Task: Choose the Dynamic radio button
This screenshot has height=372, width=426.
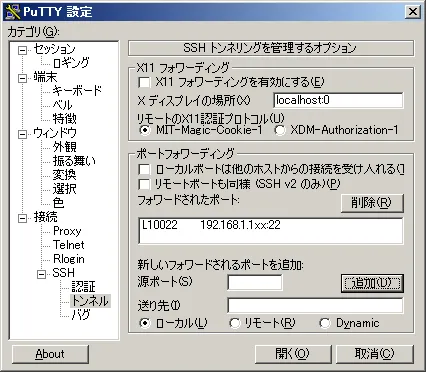Action: tap(325, 323)
